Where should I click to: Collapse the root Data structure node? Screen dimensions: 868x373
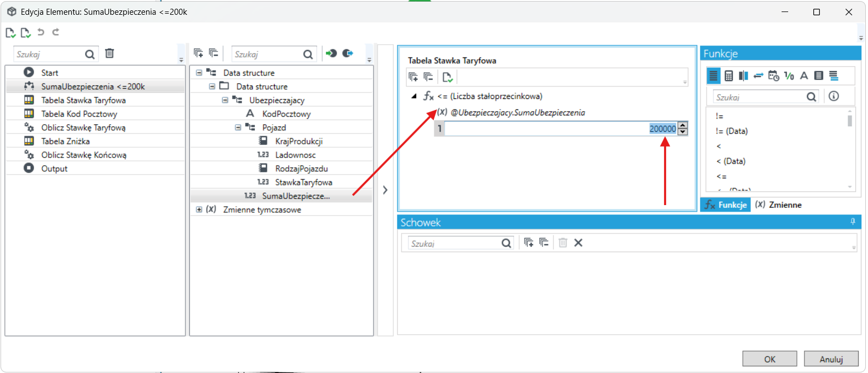coord(199,73)
